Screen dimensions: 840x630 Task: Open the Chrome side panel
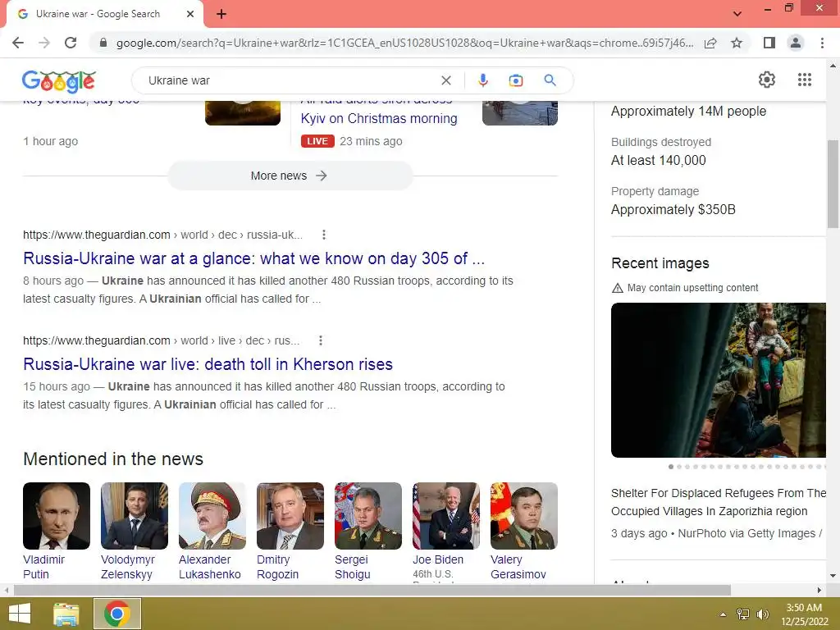point(769,43)
